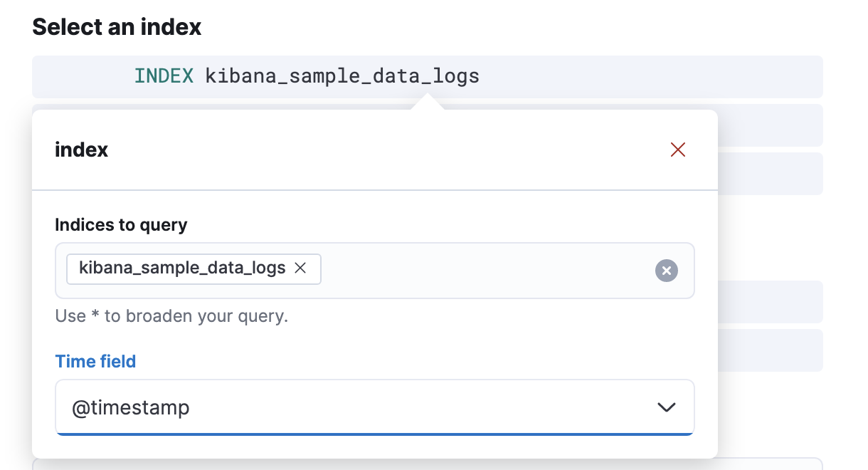868x470 pixels.
Task: Click kibana_sample_data_logs value in the top expression
Action: pyautogui.click(x=342, y=76)
